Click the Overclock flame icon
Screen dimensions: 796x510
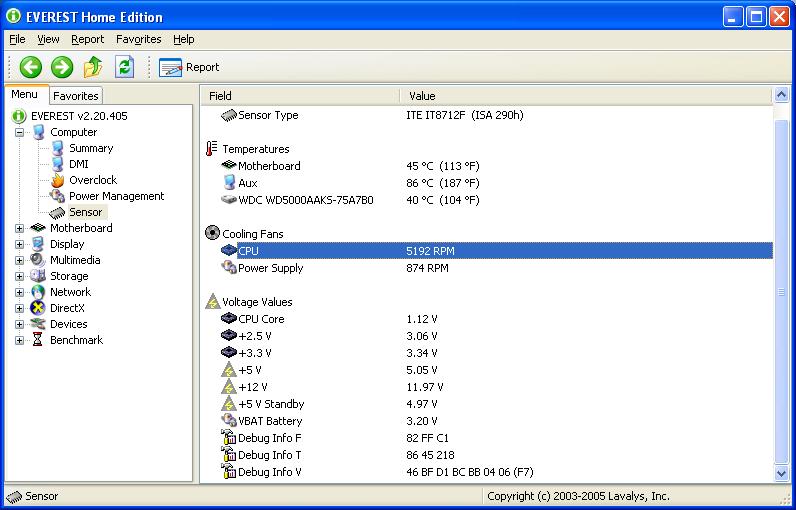click(x=57, y=180)
